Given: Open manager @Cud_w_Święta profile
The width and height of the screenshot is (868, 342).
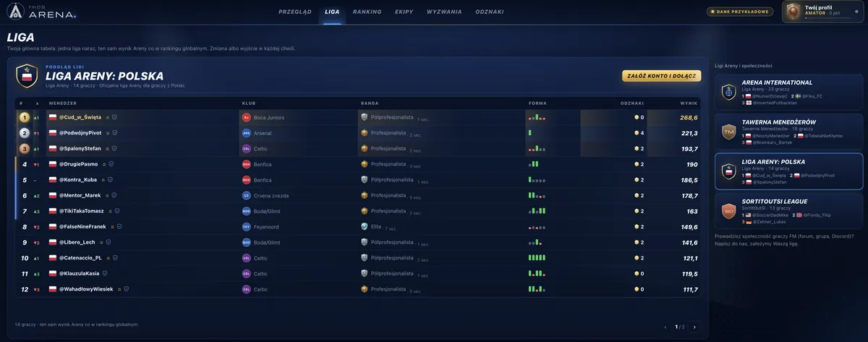Looking at the screenshot, I should 80,117.
